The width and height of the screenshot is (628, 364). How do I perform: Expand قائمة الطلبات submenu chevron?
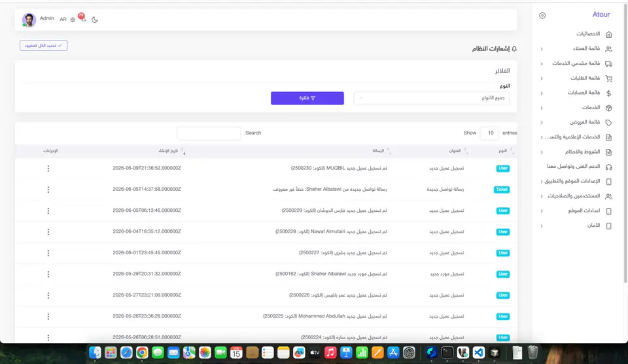point(542,78)
